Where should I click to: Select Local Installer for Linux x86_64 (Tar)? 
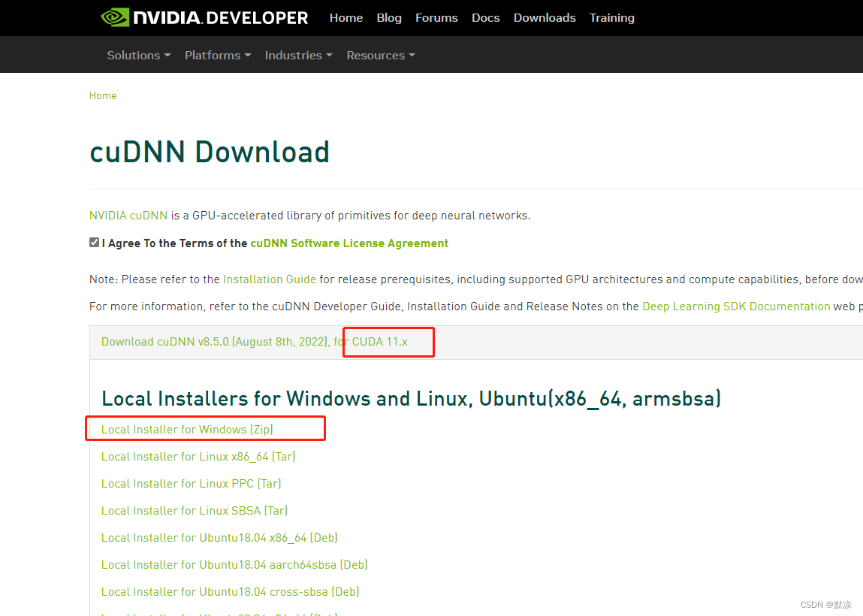click(x=198, y=456)
